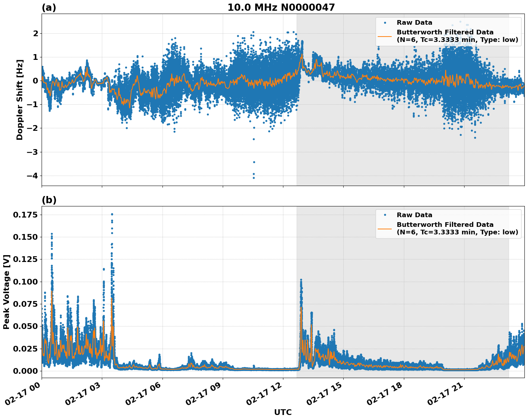The width and height of the screenshot is (528, 420).
Task: Expand the subplot label (a)
Action: 50,6
